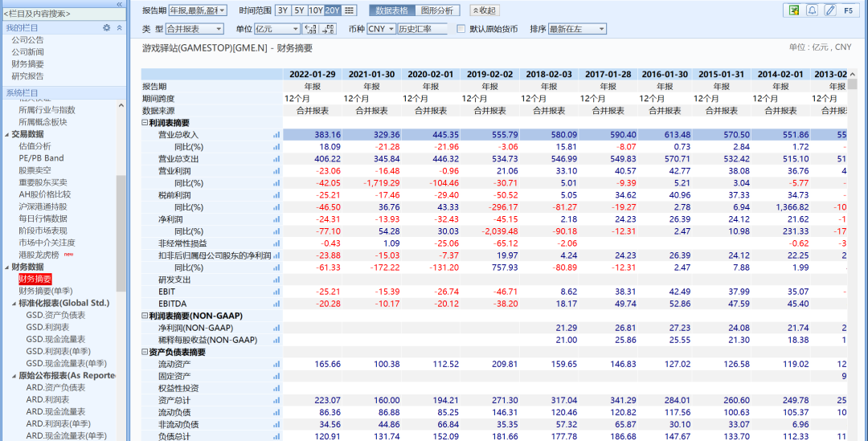Export the table to Excel

794,10
